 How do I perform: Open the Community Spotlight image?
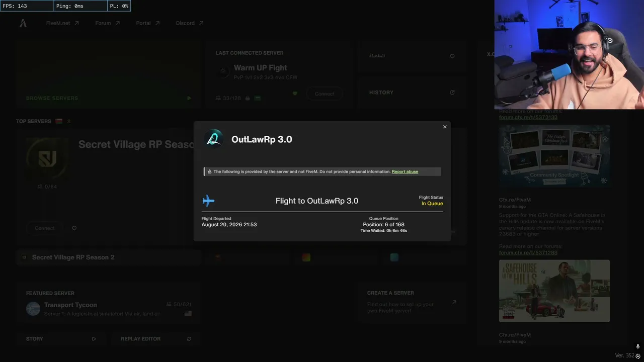pyautogui.click(x=554, y=156)
